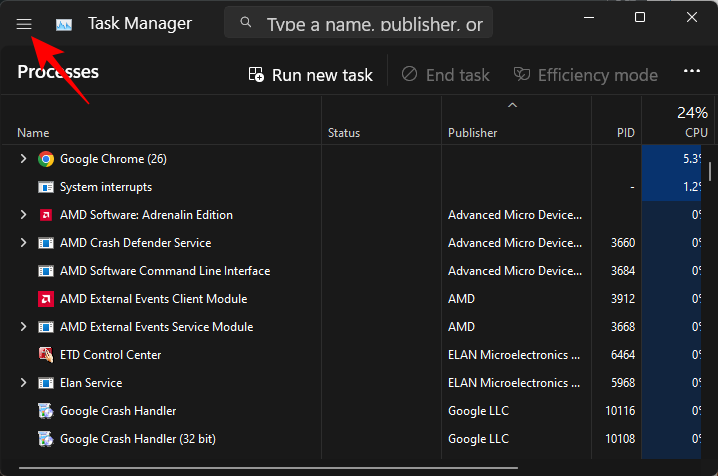Expand AMD External Events Service Module

coord(24,327)
